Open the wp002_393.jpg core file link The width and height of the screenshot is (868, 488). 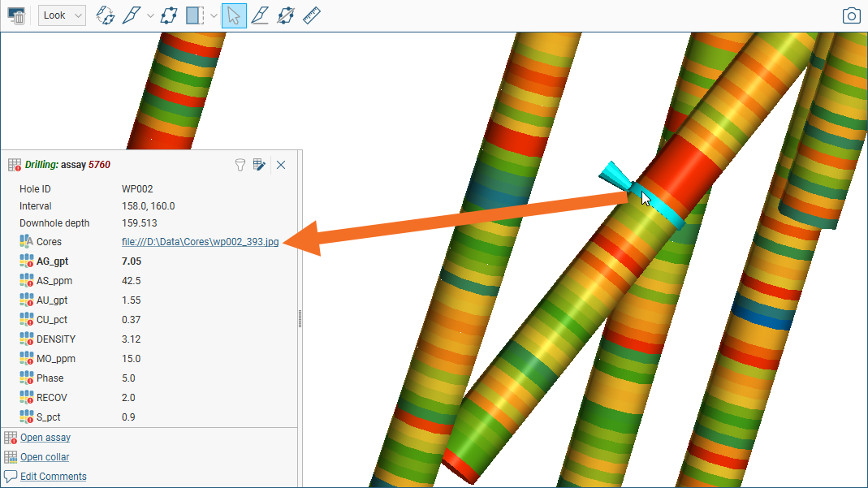point(200,242)
